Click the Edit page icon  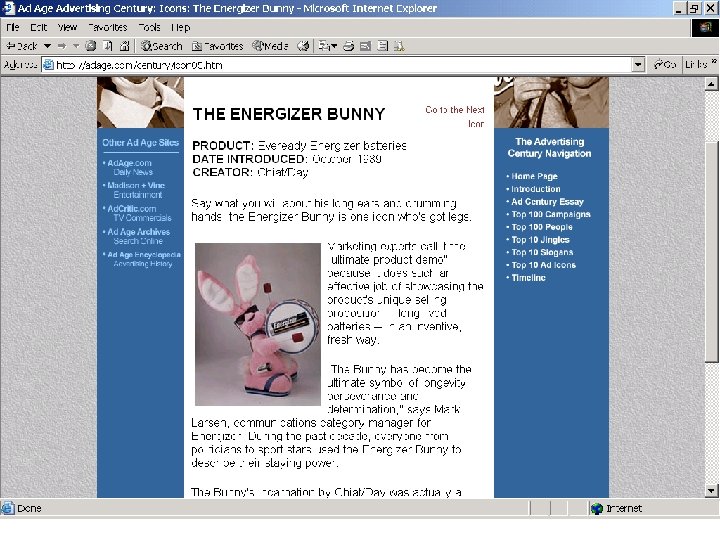366,46
